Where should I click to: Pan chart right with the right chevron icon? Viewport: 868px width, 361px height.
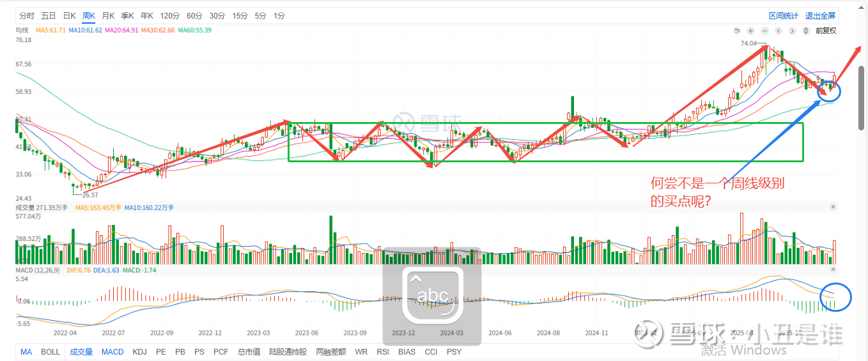pos(793,31)
